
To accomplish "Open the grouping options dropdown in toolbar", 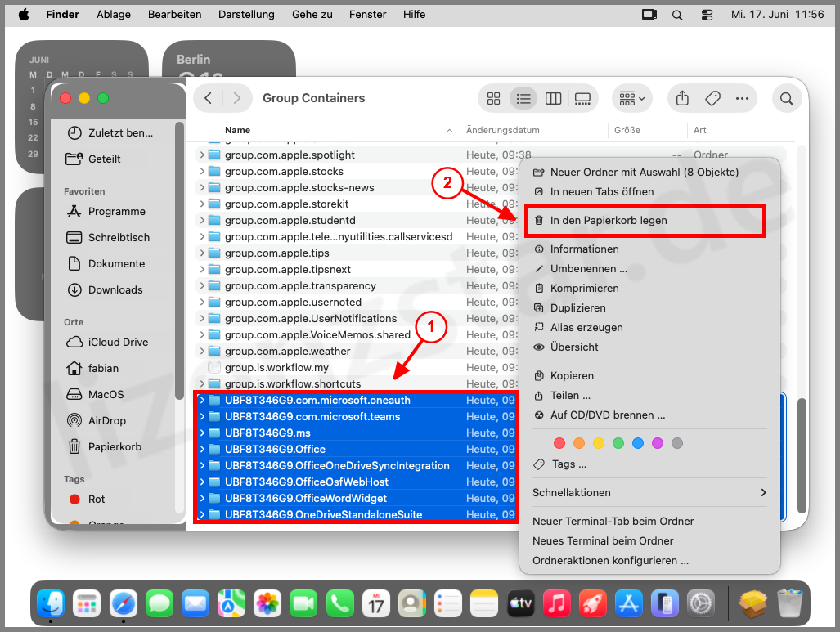I will pyautogui.click(x=631, y=99).
